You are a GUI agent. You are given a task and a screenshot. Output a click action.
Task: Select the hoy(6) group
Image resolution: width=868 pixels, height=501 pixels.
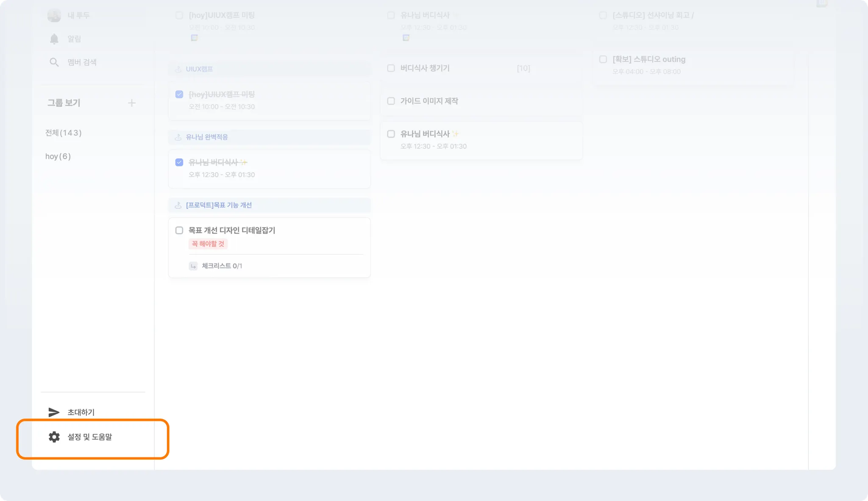(58, 156)
